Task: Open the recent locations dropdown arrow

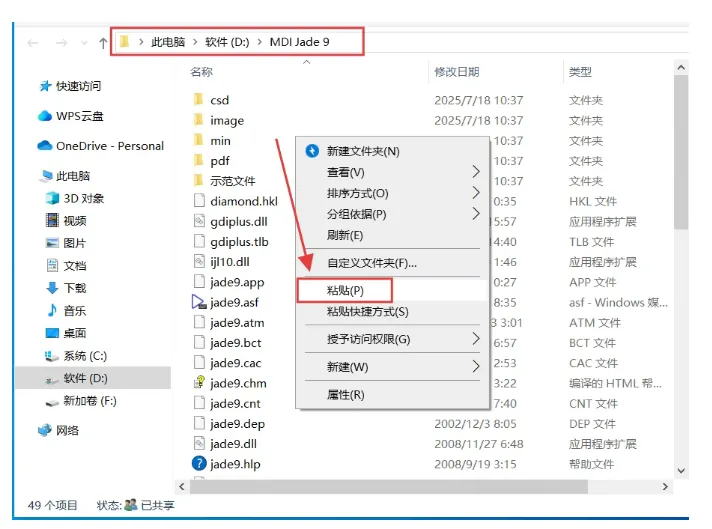Action: pyautogui.click(x=84, y=44)
